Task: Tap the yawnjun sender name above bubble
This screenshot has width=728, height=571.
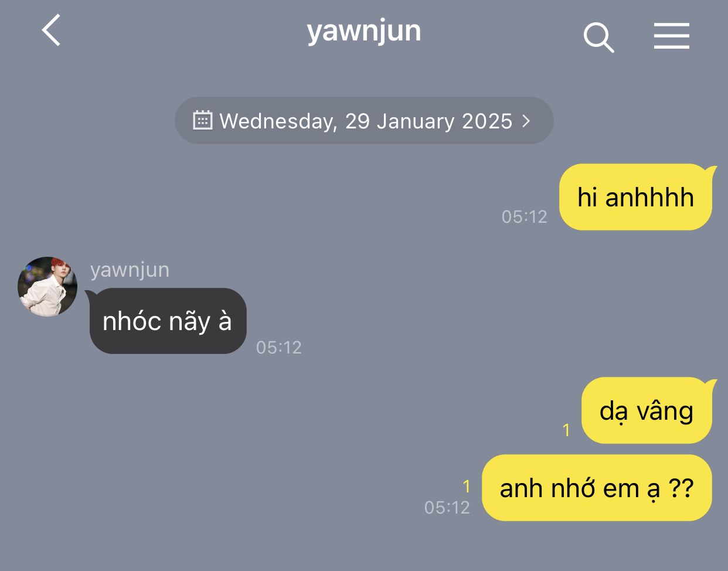Action: [x=130, y=270]
